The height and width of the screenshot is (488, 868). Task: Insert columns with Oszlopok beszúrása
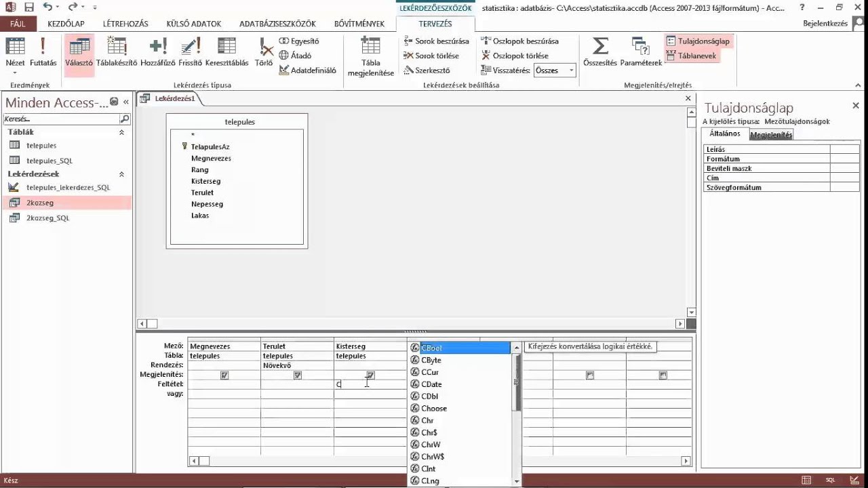519,41
